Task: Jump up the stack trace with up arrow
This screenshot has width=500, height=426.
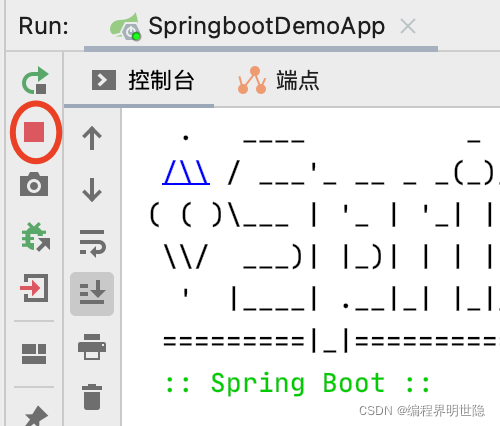Action: 92,138
